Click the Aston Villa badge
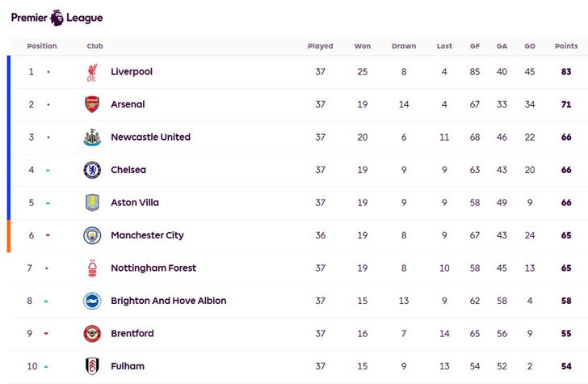The image size is (588, 384). point(92,203)
